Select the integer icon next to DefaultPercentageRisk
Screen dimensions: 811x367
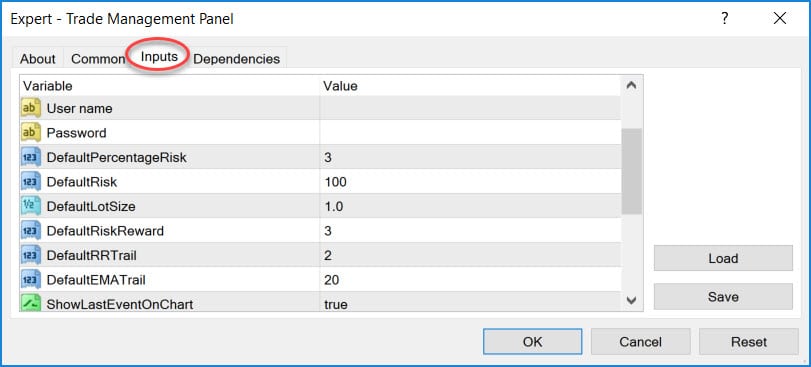[x=31, y=157]
